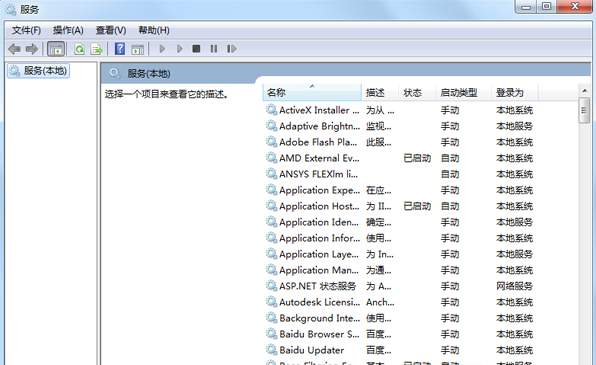This screenshot has height=365, width=596.
Task: Go forward with the toolbar forward arrow
Action: tap(32, 49)
